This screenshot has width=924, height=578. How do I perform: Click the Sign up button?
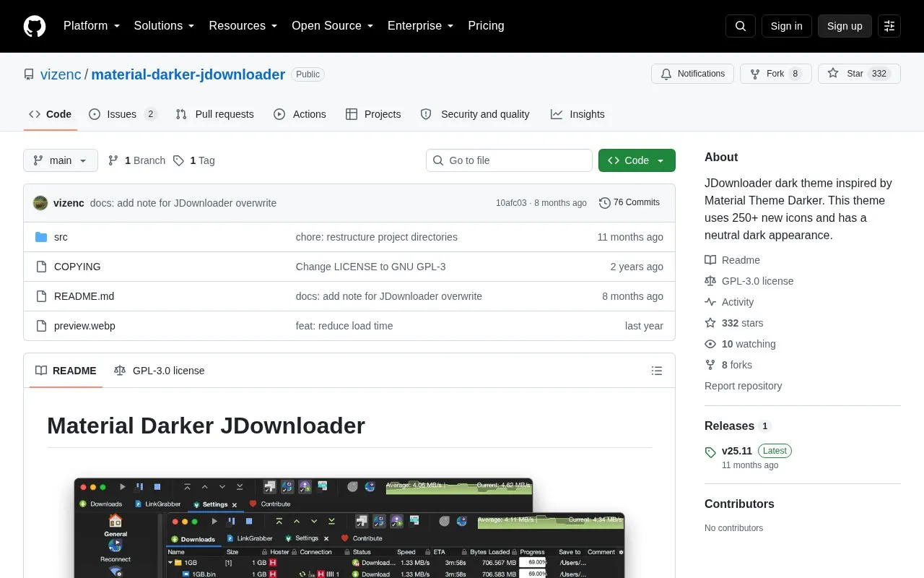[x=845, y=26]
